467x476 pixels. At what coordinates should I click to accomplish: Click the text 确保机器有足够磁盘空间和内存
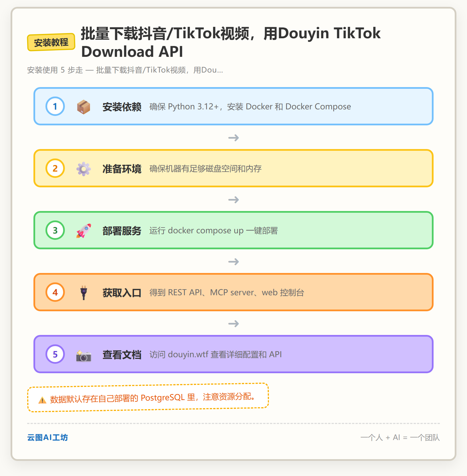[205, 169]
